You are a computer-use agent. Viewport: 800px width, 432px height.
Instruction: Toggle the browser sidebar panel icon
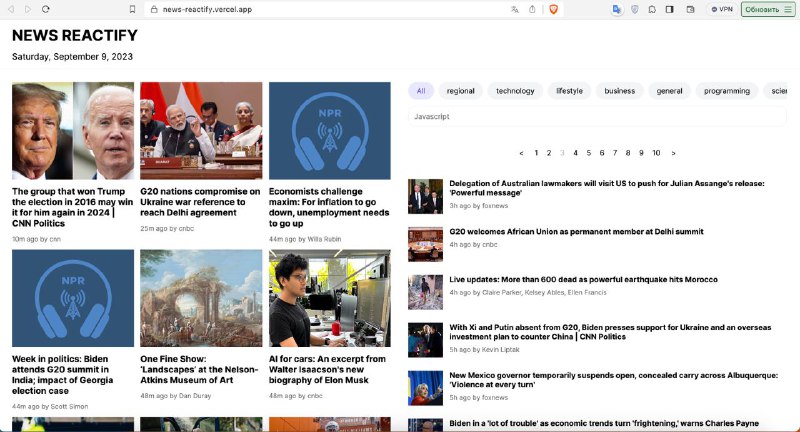coord(669,9)
